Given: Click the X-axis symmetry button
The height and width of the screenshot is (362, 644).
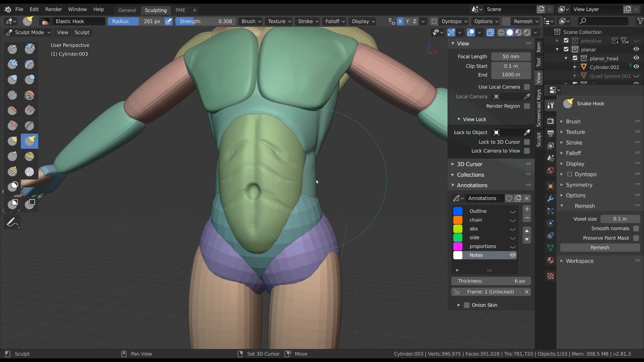Looking at the screenshot, I should [400, 21].
